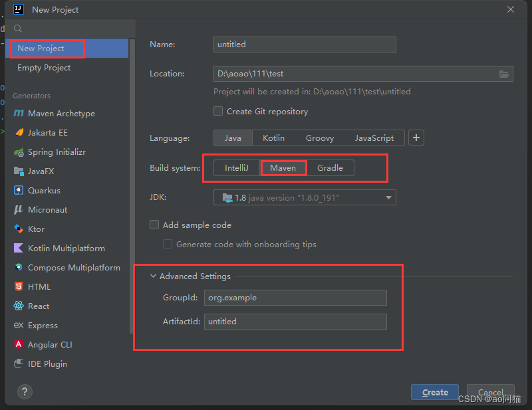This screenshot has width=532, height=410.
Task: Click the IntelliJ IDEA logo in title bar
Action: click(x=19, y=9)
